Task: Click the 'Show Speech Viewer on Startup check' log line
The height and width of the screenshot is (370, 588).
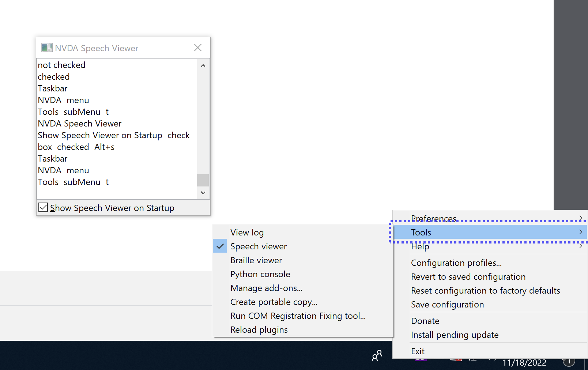Action: point(114,135)
